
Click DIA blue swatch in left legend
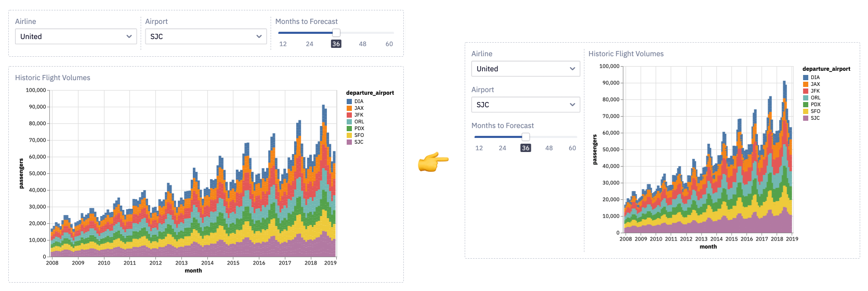(349, 102)
